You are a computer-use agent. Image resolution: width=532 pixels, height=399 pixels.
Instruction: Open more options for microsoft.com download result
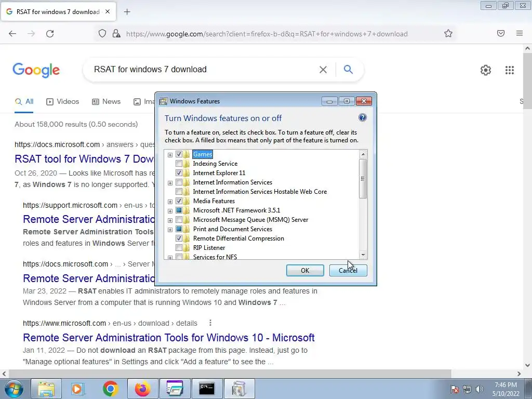[x=210, y=323]
